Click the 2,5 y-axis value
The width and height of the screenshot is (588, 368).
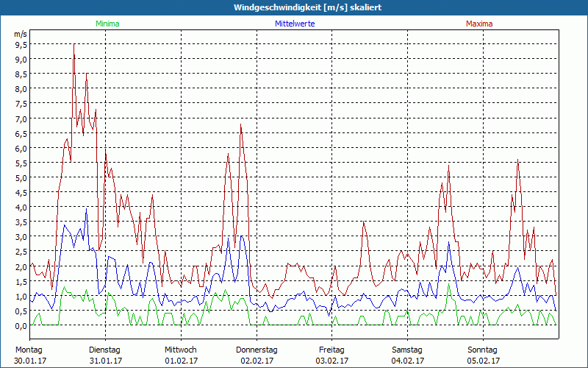(x=21, y=252)
